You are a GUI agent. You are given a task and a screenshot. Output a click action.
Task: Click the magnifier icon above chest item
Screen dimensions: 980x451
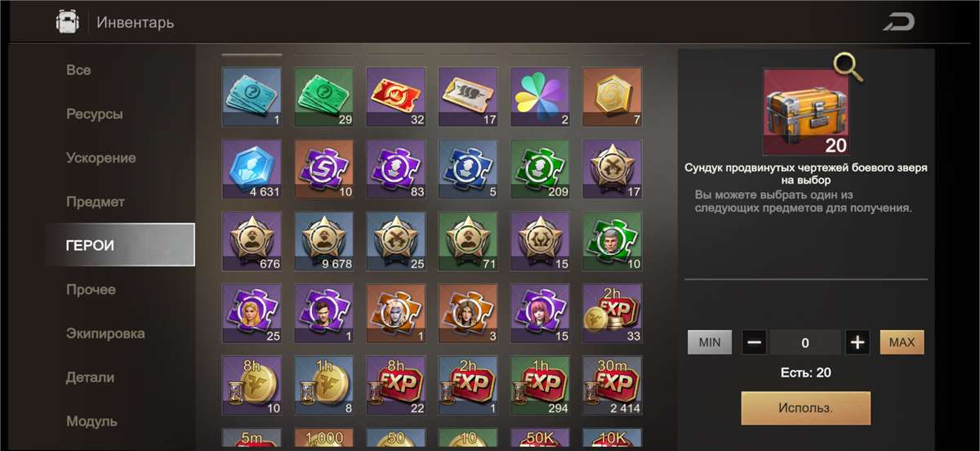coord(849,68)
